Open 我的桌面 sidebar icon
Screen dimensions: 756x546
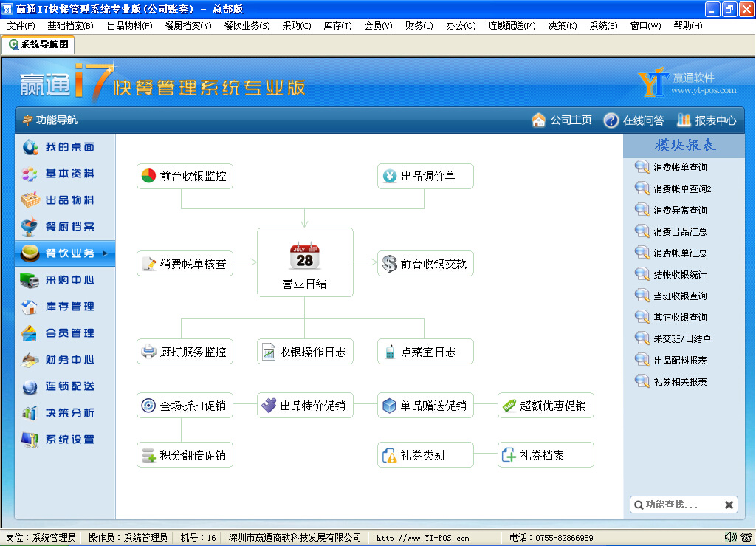tap(30, 146)
